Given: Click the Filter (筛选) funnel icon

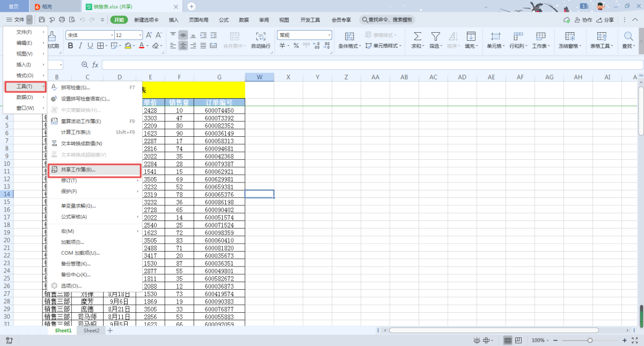Looking at the screenshot, I should (x=435, y=36).
